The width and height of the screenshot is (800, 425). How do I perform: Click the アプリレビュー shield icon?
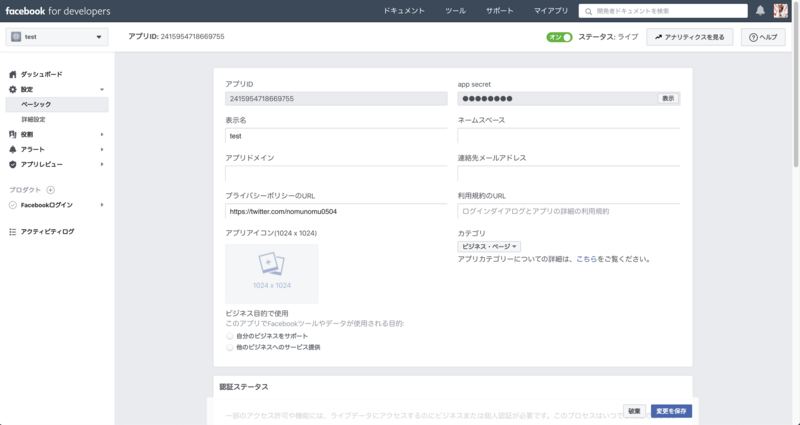(13, 164)
